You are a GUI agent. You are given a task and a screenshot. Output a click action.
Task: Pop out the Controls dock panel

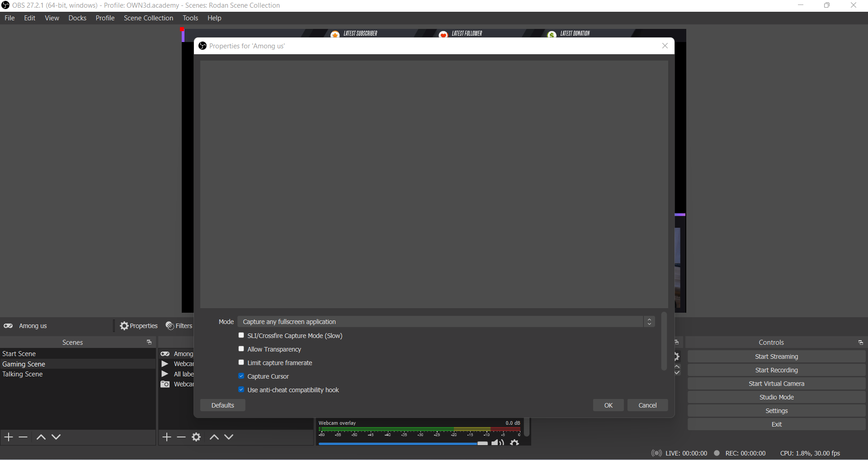[x=860, y=343]
